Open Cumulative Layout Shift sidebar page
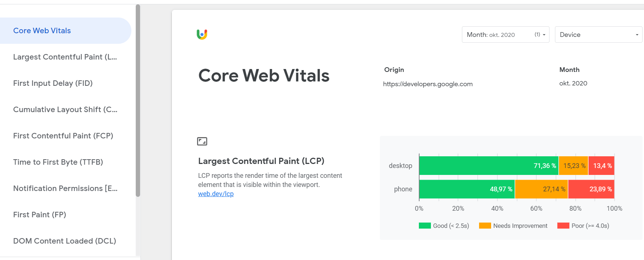 tap(65, 110)
